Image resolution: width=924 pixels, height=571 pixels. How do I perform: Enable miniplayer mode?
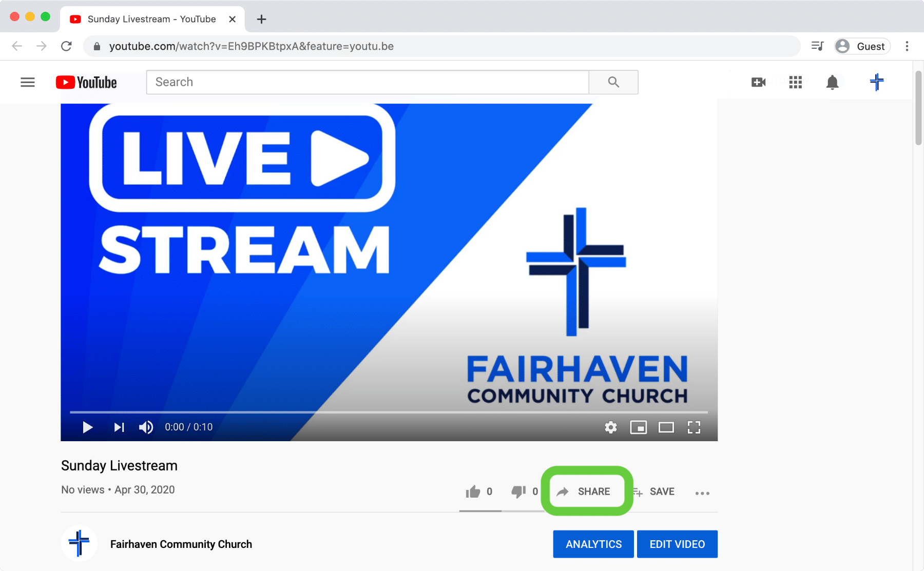(639, 427)
